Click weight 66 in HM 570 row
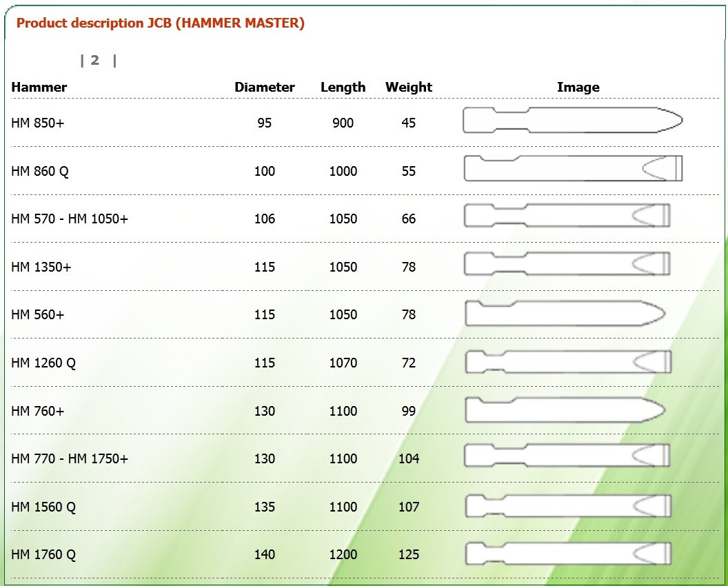The height and width of the screenshot is (586, 728). point(409,219)
